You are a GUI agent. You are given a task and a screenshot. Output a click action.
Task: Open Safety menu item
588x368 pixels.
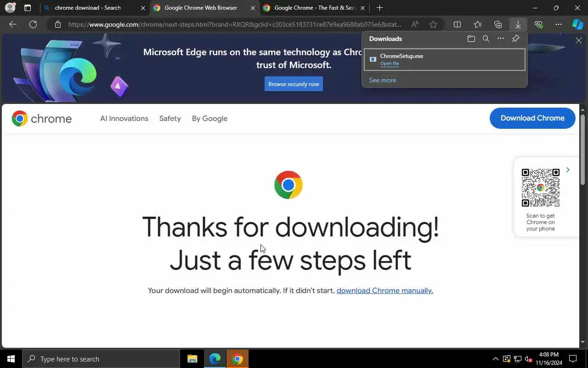point(170,119)
